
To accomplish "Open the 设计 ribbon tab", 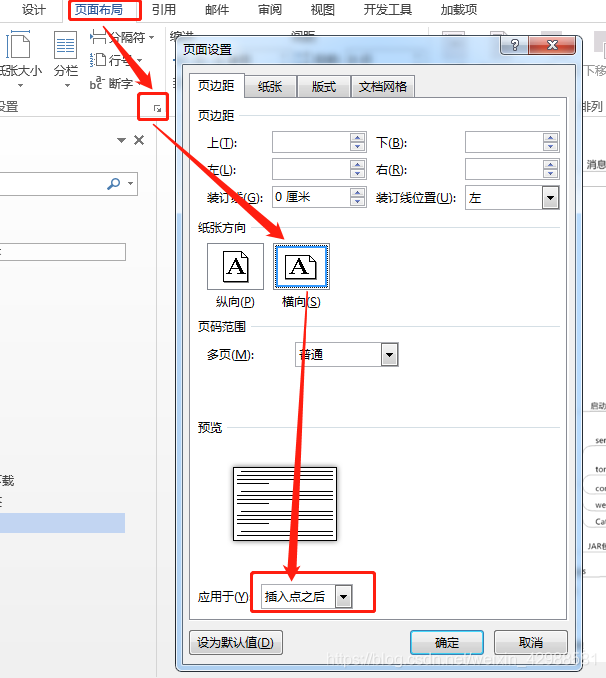I will point(34,10).
